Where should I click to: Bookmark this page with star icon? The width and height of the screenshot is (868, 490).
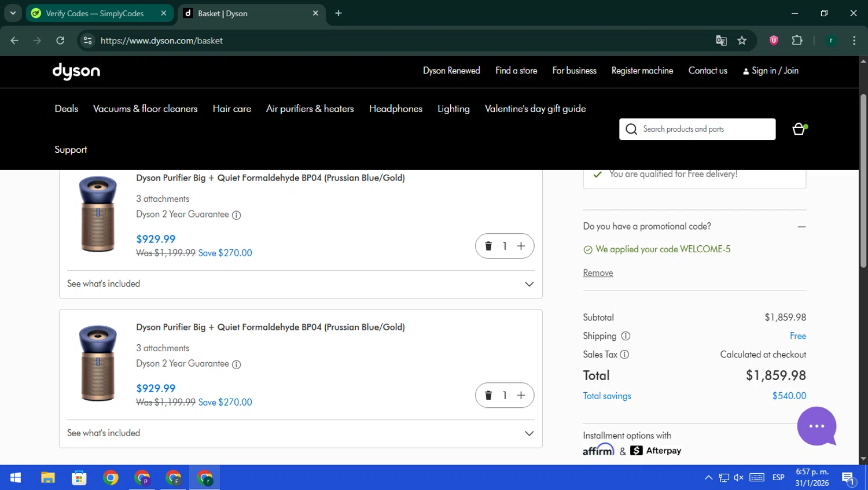(x=742, y=40)
